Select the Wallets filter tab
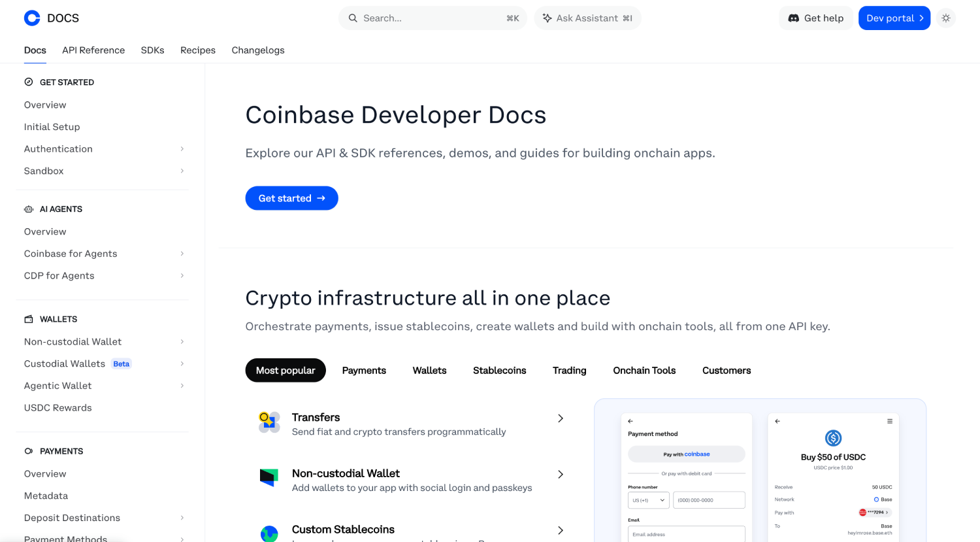This screenshot has height=542, width=980. point(429,370)
